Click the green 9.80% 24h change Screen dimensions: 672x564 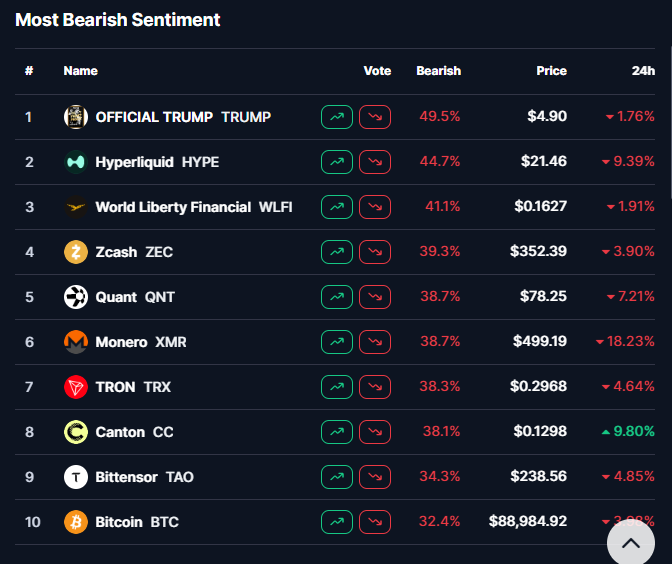(x=628, y=431)
